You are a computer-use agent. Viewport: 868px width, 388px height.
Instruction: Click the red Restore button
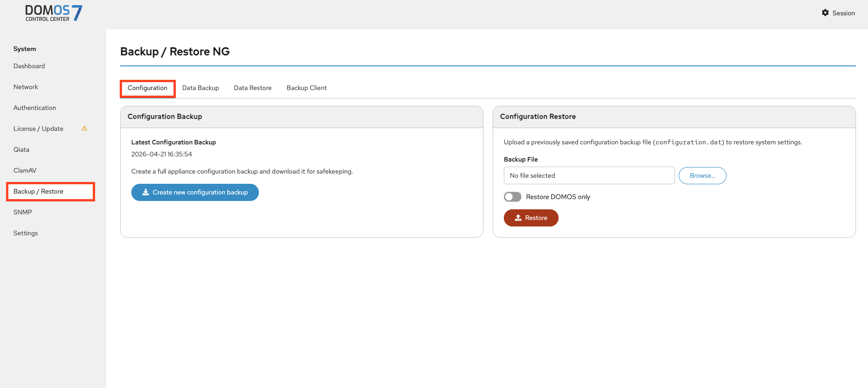[x=531, y=218]
